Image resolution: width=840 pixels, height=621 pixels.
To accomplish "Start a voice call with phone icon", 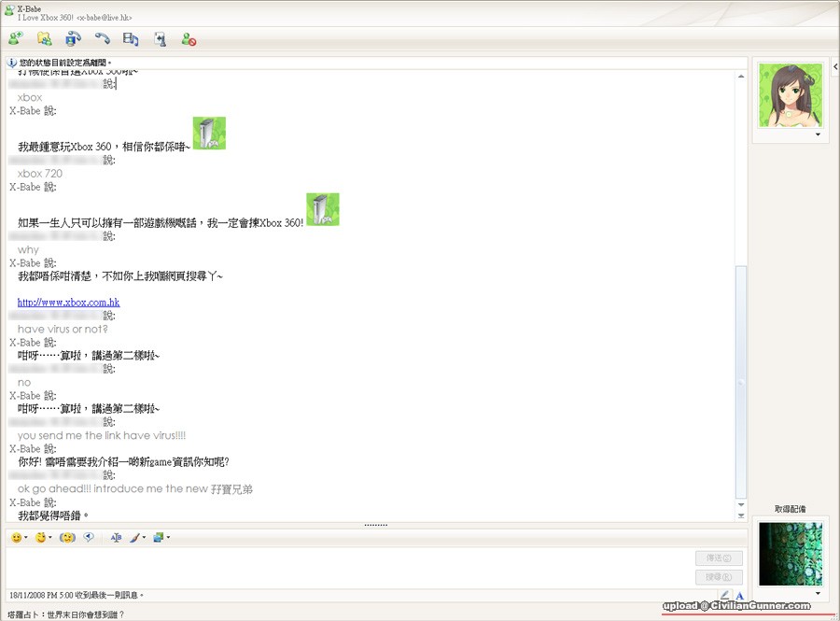I will click(x=102, y=39).
